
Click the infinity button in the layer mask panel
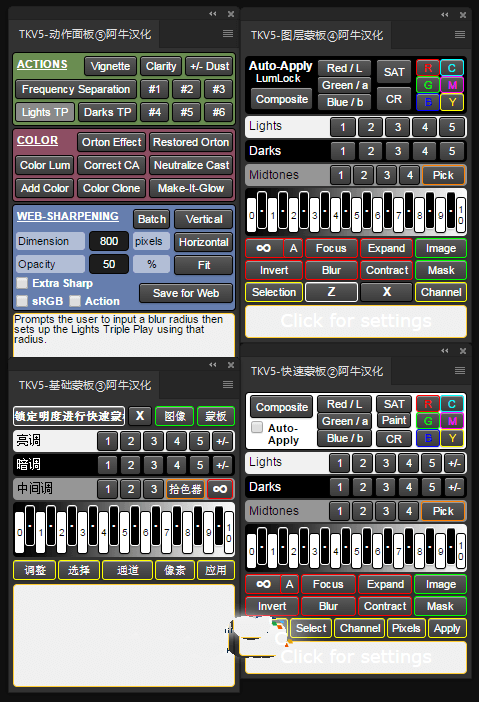[x=264, y=248]
